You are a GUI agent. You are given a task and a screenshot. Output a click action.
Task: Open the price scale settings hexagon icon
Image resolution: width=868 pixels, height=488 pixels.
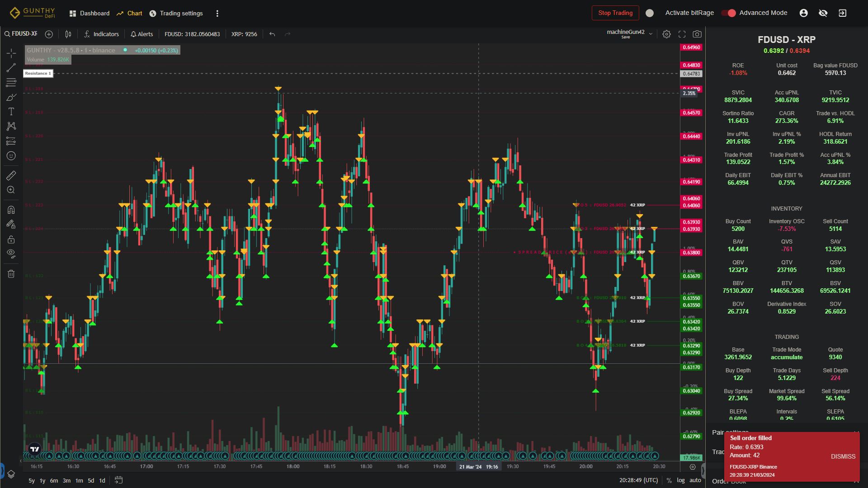click(692, 467)
